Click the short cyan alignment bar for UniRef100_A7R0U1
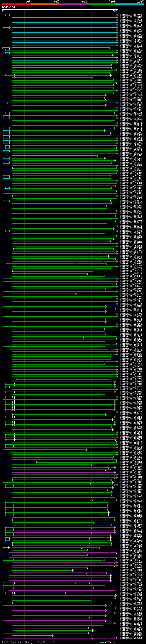Image resolution: width=146 pixels, height=644 pixels. (32, 636)
